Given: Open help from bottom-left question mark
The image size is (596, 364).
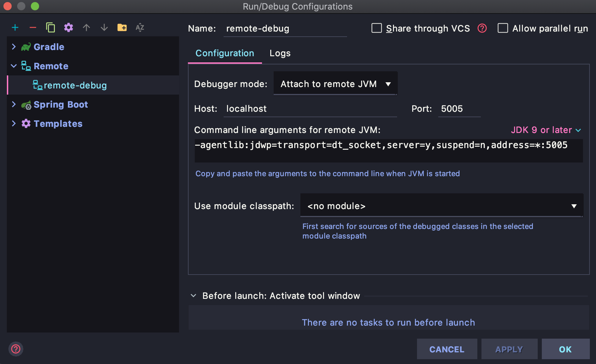Looking at the screenshot, I should click(16, 349).
